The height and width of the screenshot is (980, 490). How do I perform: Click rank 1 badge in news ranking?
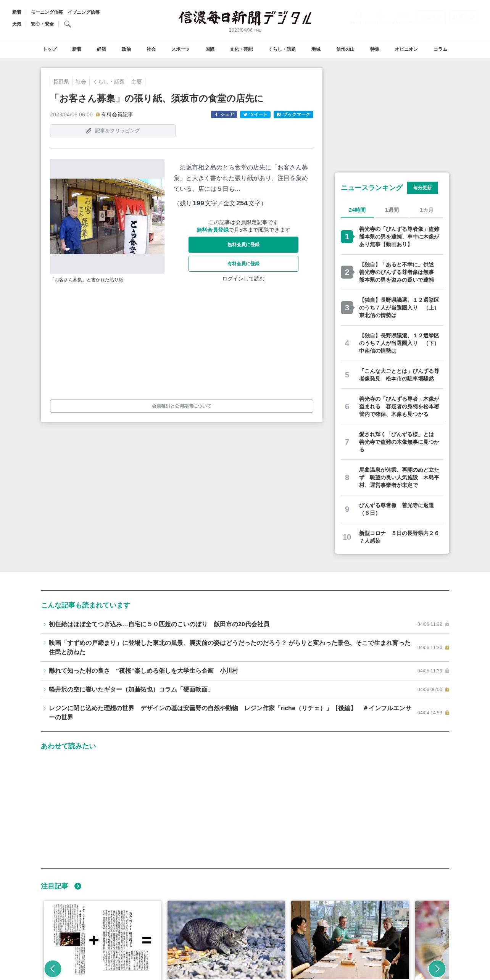coord(347,237)
